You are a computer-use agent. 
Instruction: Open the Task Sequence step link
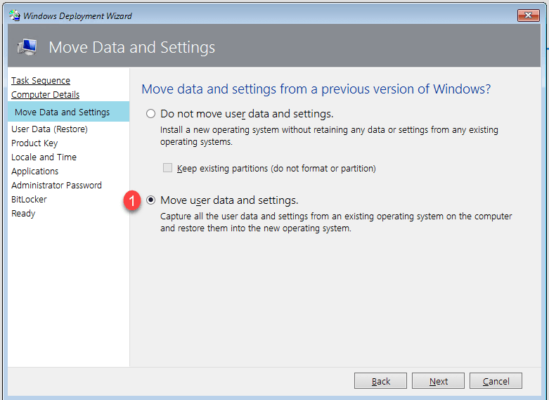(x=41, y=81)
